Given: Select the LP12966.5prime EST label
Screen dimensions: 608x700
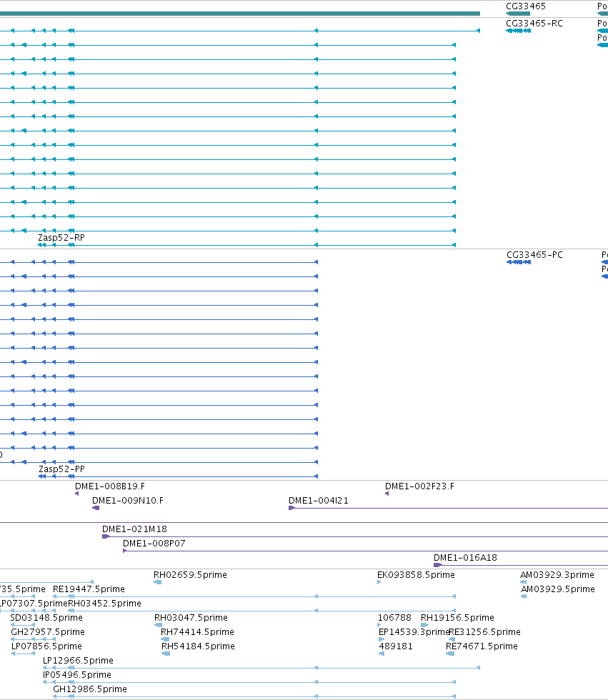Looking at the screenshot, I should point(78,660).
